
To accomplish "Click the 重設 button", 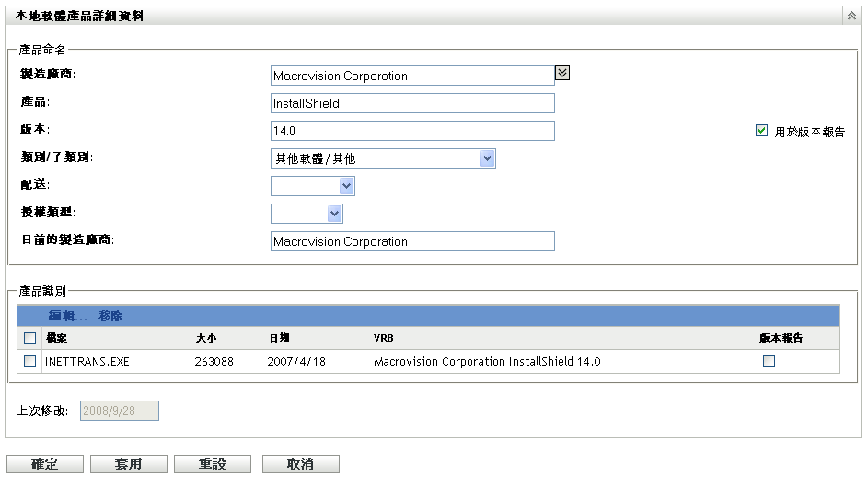I will pos(213,464).
